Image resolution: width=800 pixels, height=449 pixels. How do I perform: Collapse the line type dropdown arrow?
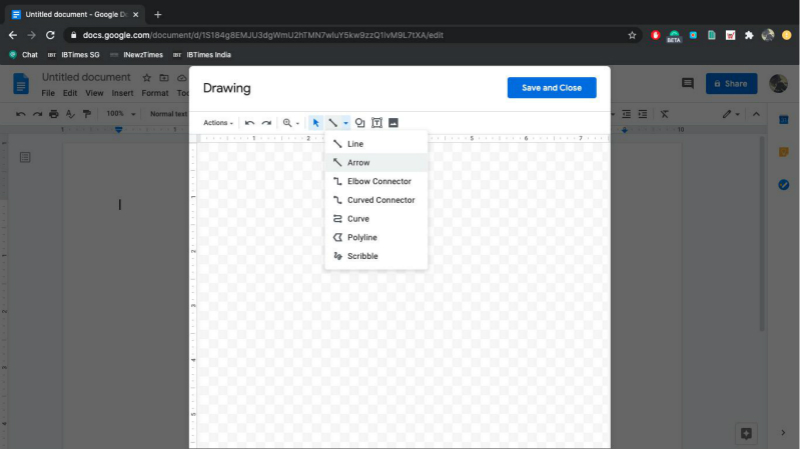click(x=345, y=123)
